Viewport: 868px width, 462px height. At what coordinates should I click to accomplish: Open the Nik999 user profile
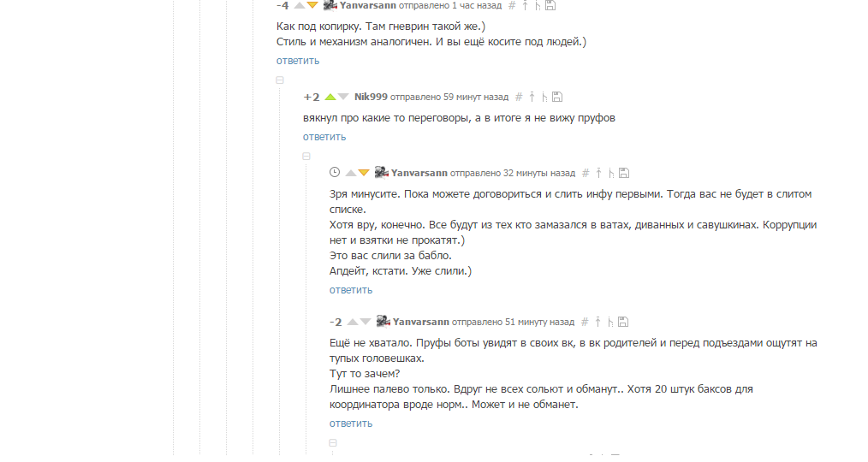coord(371,97)
